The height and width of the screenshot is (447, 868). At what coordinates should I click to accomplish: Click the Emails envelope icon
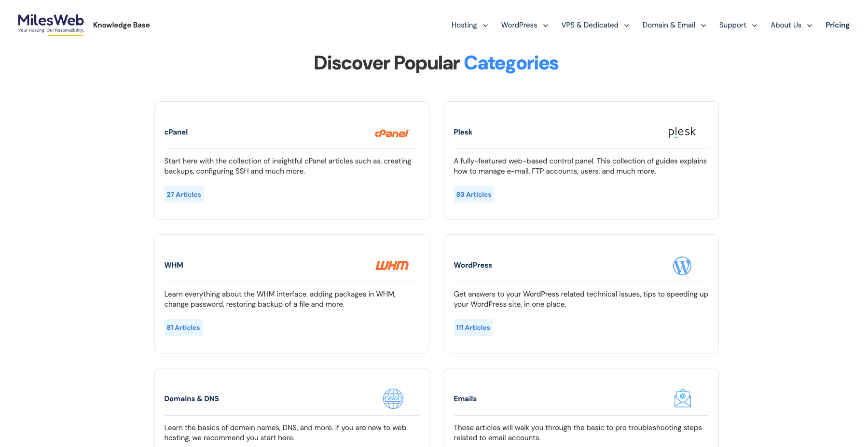(x=682, y=398)
